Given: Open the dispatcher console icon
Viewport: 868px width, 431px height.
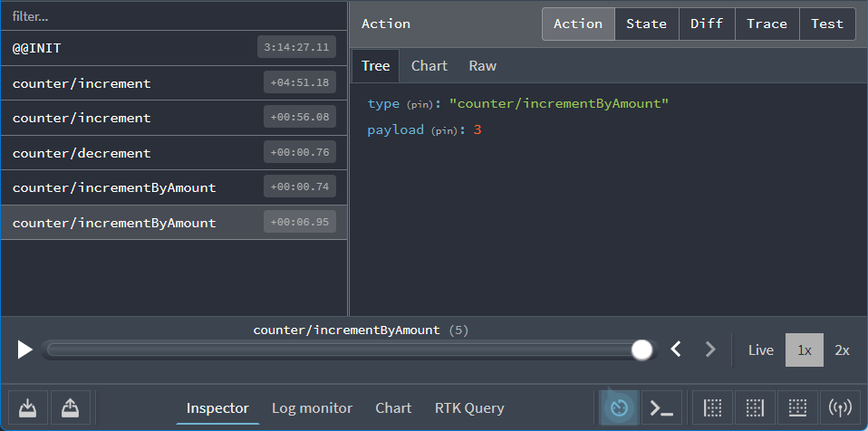Looking at the screenshot, I should coord(662,408).
